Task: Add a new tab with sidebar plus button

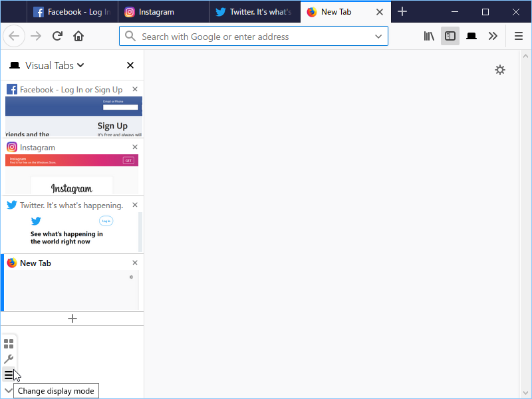Action: [x=72, y=319]
